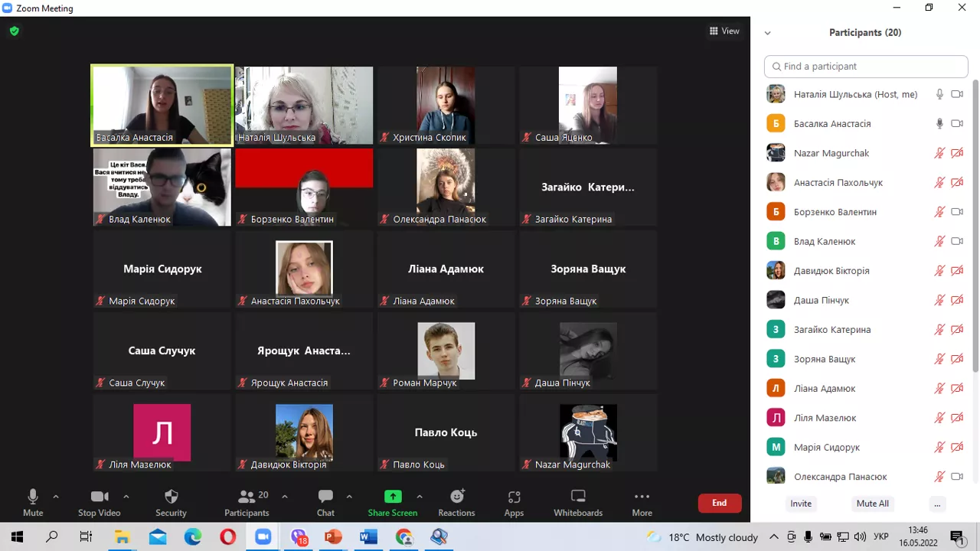Screen dimensions: 980x551
Task: Open PowerPoint from the taskbar
Action: pos(333,537)
